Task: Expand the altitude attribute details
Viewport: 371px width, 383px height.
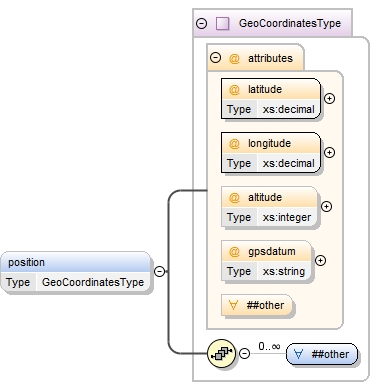Action: point(326,207)
